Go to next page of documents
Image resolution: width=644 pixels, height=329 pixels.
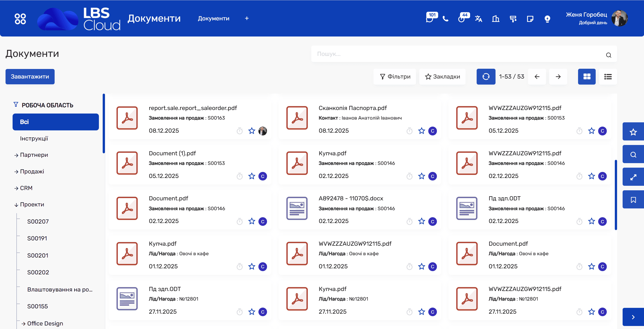click(558, 77)
